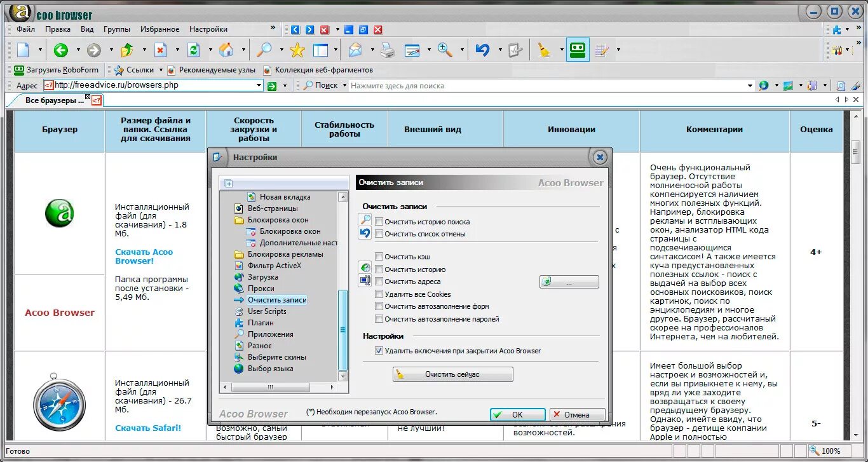The image size is (868, 462).
Task: Refresh the page using the green arrows icon
Action: pos(194,50)
